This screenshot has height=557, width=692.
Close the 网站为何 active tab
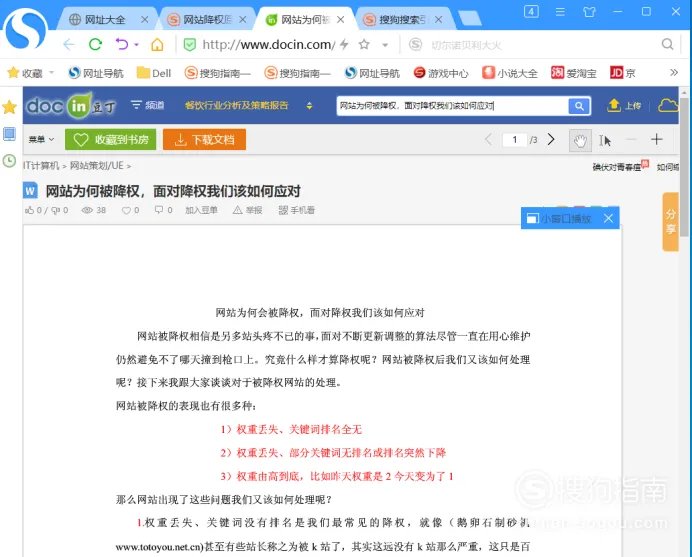[340, 19]
